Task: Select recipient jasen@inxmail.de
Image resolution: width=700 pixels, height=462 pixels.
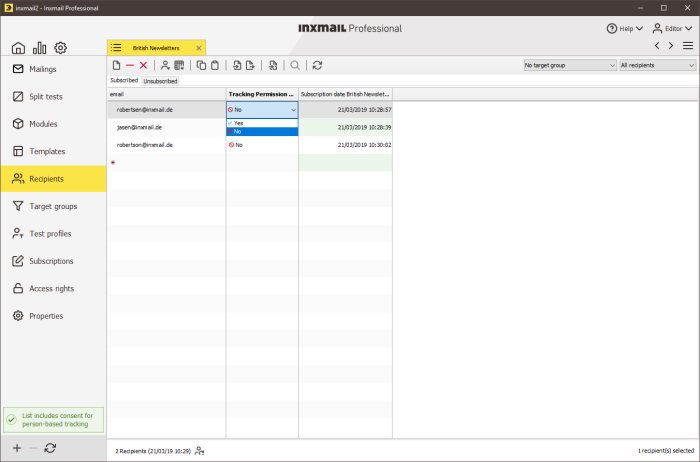Action: (139, 127)
